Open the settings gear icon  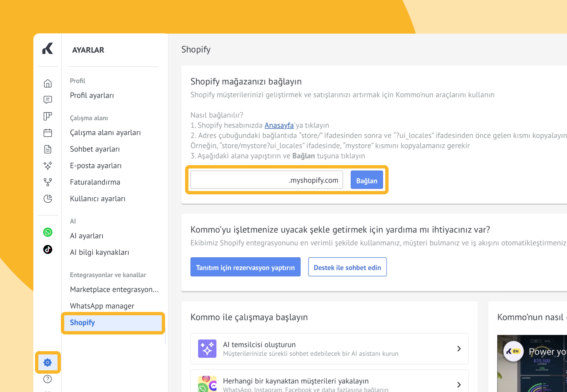coord(48,362)
